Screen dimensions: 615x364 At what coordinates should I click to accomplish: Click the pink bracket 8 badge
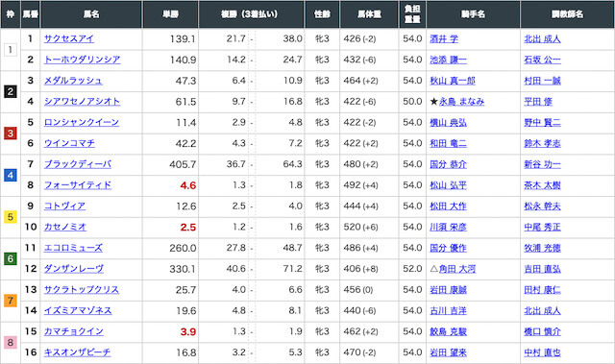[x=11, y=342]
